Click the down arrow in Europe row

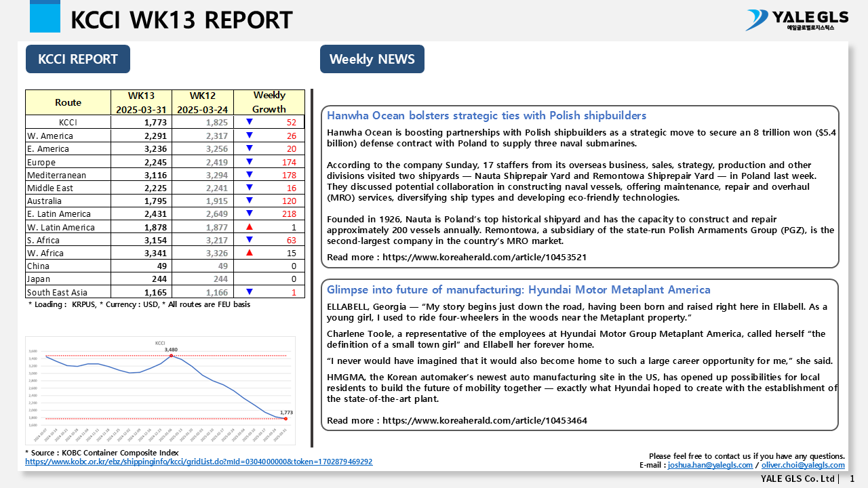[x=250, y=161]
